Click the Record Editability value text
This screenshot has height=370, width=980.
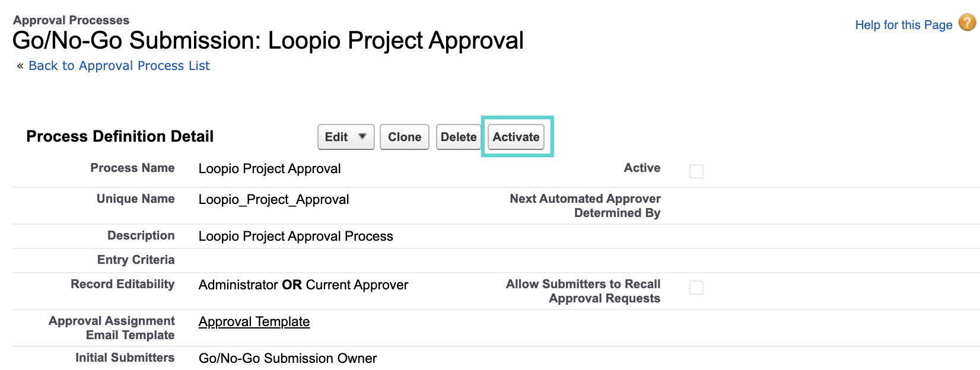point(303,285)
